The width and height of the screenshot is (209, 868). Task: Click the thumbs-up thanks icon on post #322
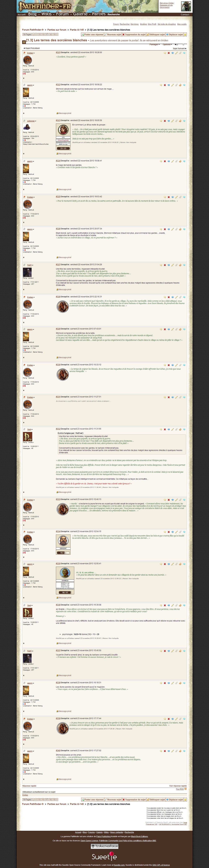click(x=180, y=85)
